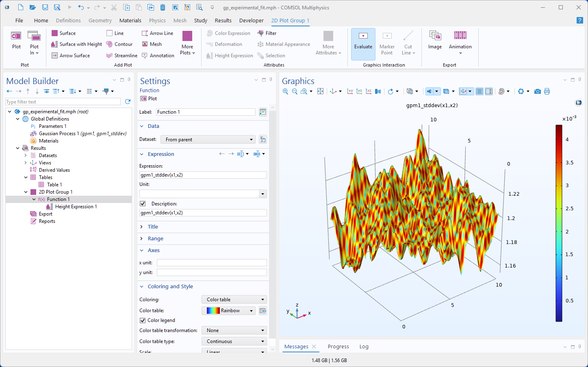Uncheck the Color legend checkbox
The height and width of the screenshot is (367, 588).
tap(143, 320)
